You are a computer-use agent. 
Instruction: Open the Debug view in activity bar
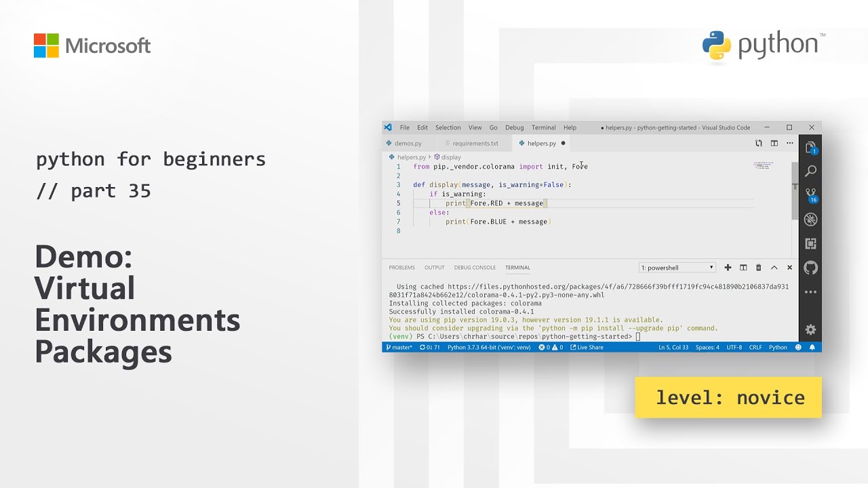pyautogui.click(x=810, y=220)
